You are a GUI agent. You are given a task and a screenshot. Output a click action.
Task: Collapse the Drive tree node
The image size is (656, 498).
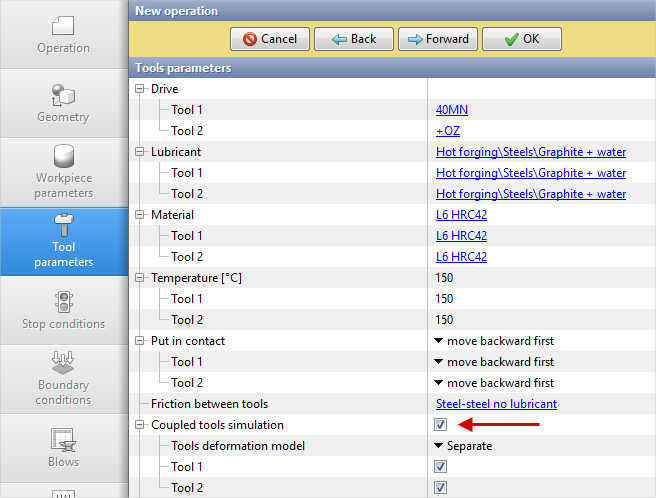[140, 89]
